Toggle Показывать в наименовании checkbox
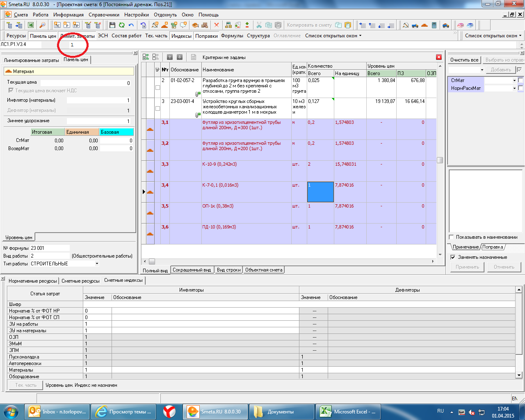Screen dimensions: 525x420 [452, 237]
